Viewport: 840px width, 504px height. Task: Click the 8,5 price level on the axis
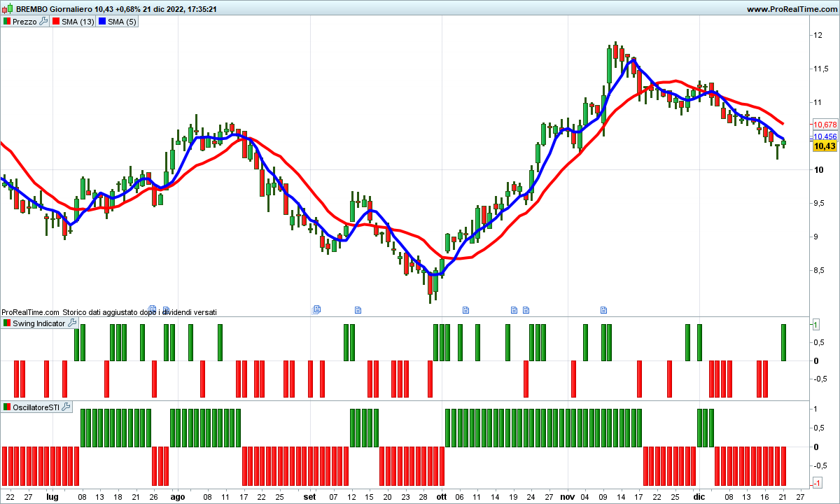pyautogui.click(x=818, y=270)
